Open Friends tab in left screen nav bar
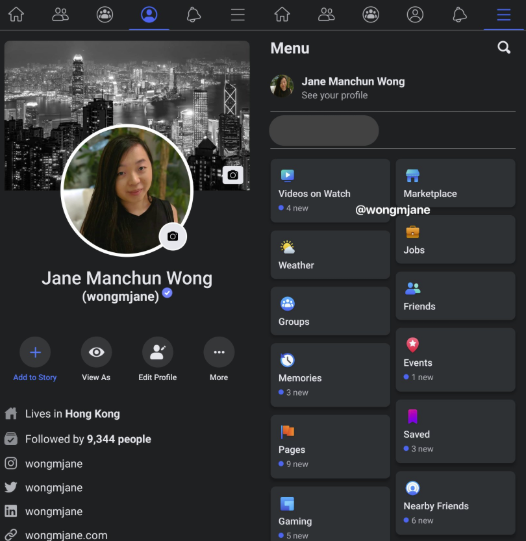This screenshot has width=526, height=541. pos(60,15)
